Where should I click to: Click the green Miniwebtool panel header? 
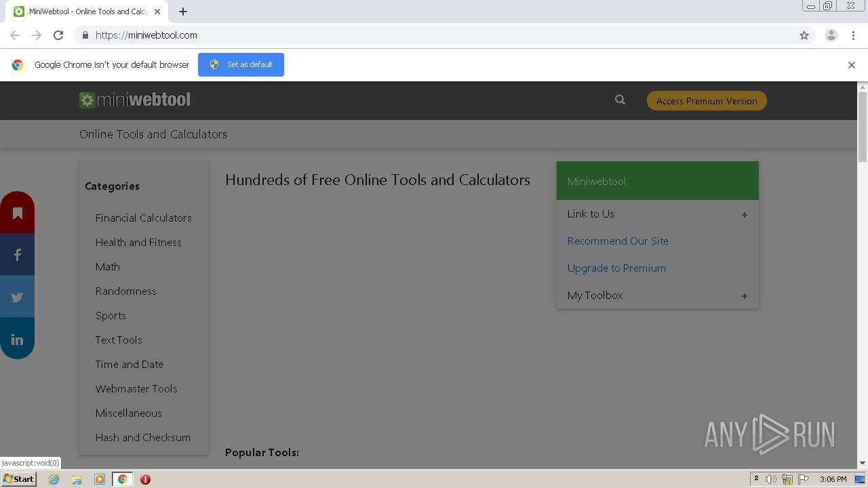[658, 181]
